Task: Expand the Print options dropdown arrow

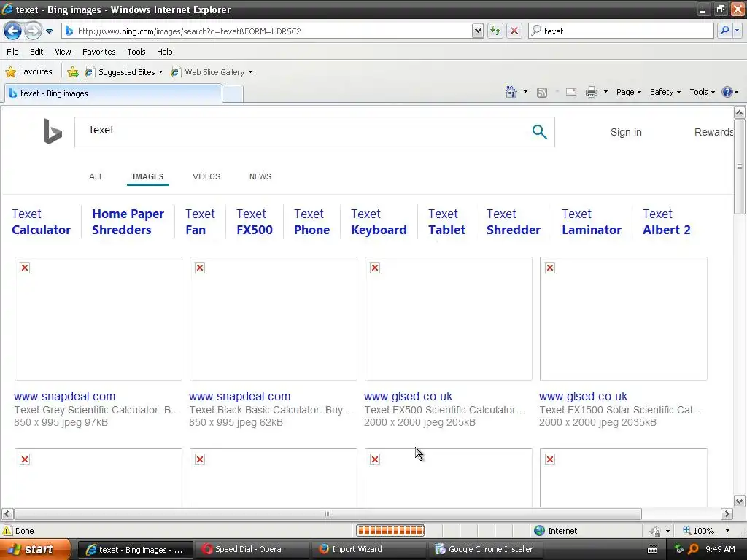Action: click(x=605, y=92)
